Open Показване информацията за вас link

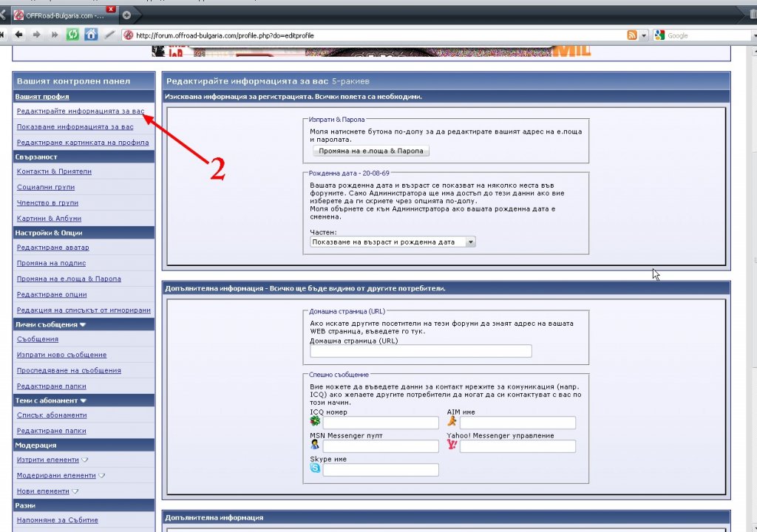(x=75, y=127)
